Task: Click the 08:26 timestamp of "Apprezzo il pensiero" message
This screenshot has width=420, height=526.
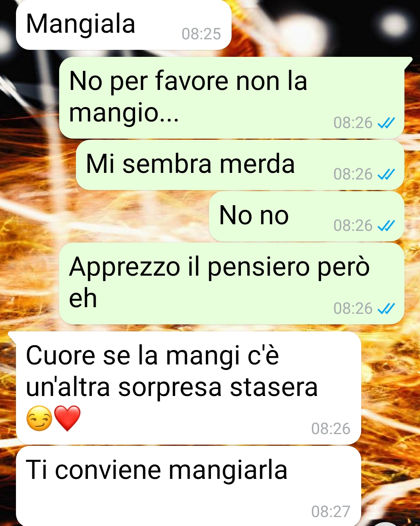Action: [x=353, y=309]
